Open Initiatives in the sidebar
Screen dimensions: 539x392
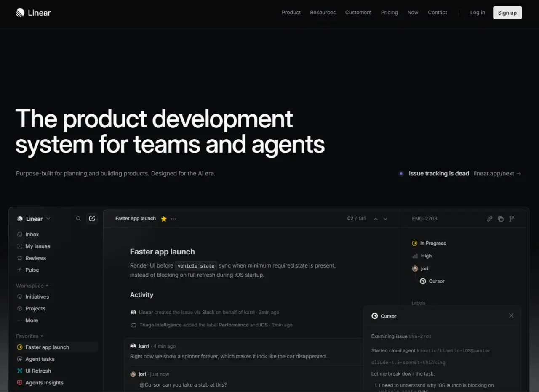33,297
